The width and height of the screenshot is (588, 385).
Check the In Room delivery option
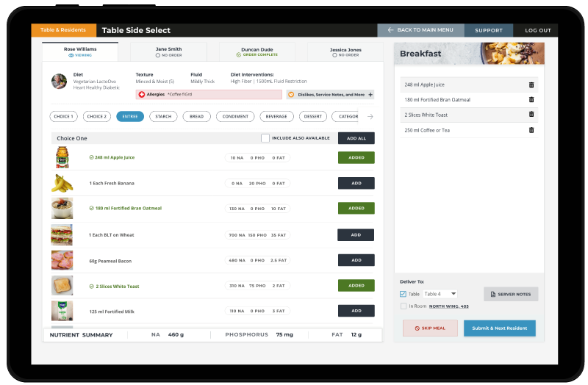tap(403, 306)
